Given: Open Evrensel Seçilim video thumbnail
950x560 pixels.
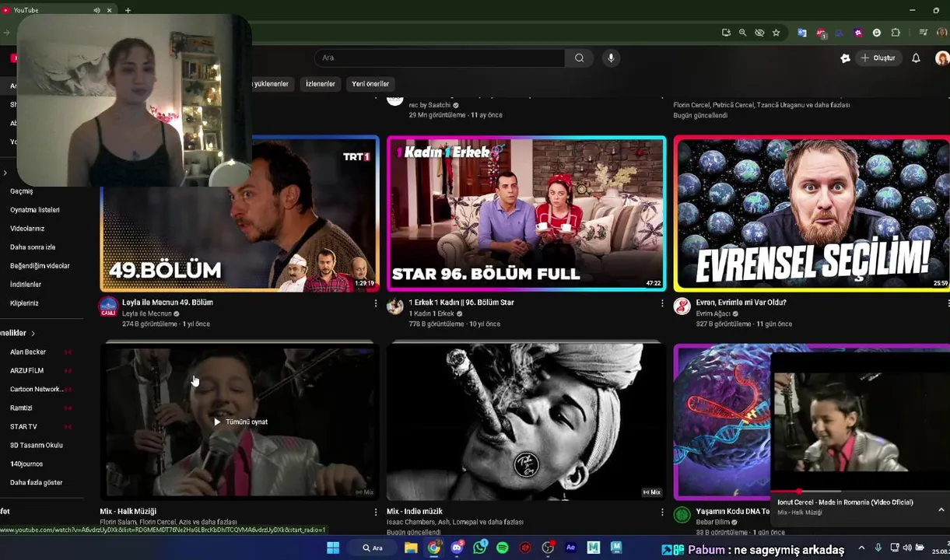Looking at the screenshot, I should tap(812, 214).
